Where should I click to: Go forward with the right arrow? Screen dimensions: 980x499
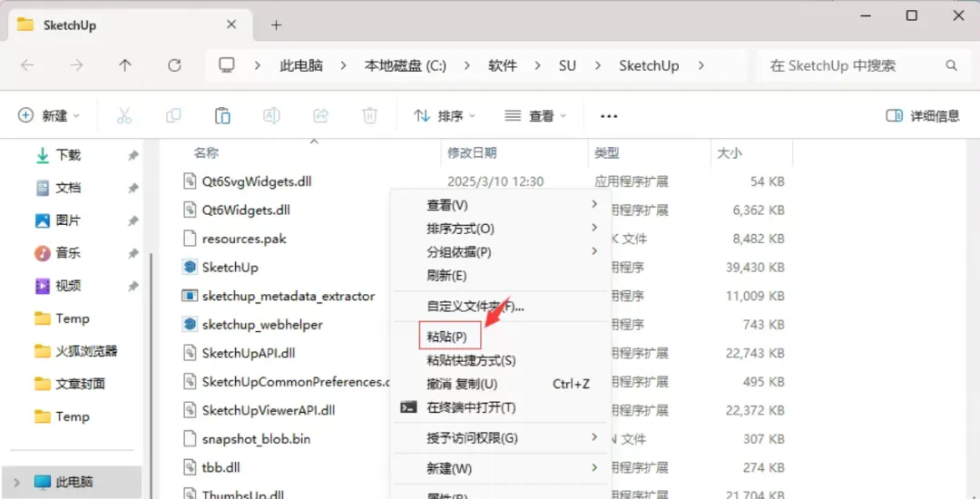tap(76, 65)
